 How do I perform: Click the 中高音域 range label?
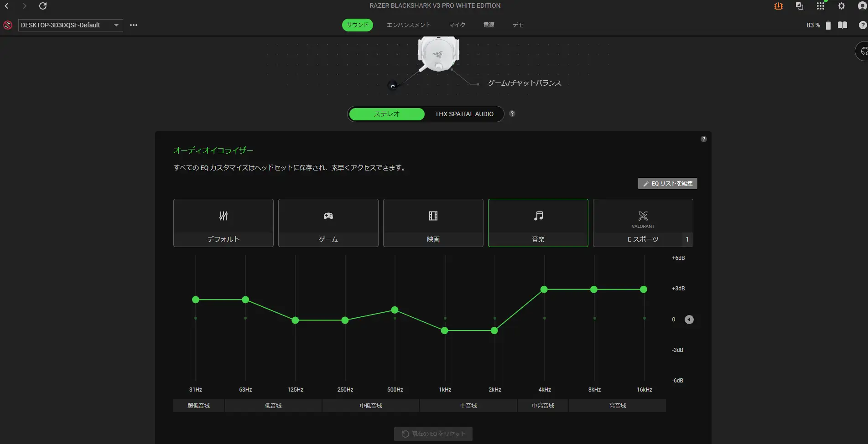(x=543, y=406)
